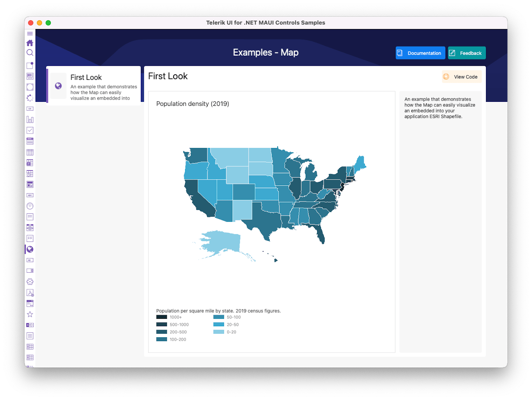
Task: Open the Chart control sample
Action: [30, 119]
